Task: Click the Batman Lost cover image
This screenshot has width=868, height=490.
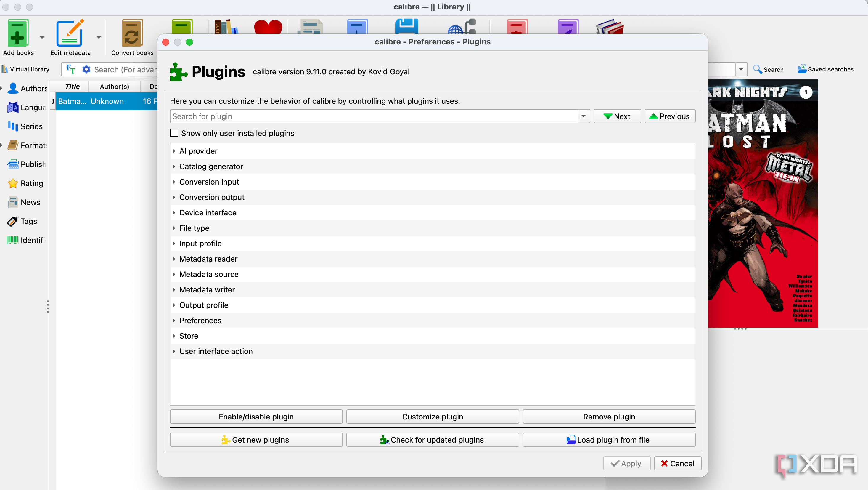Action: tap(763, 203)
